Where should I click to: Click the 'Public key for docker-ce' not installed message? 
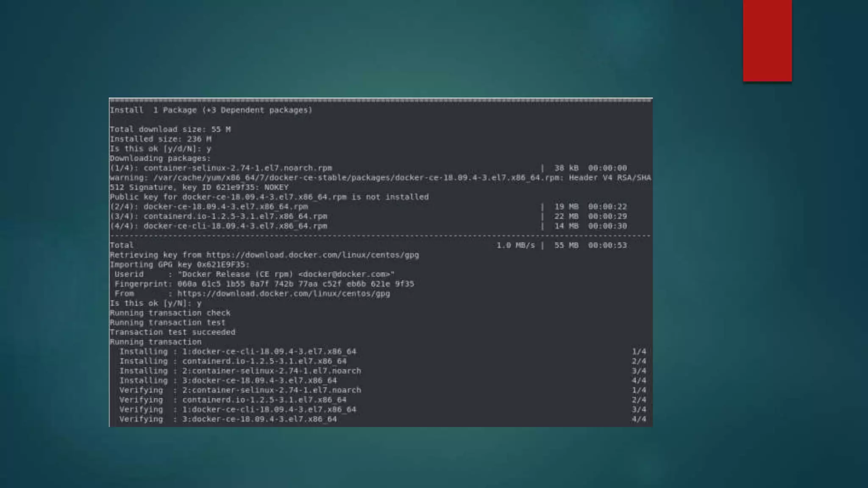[269, 197]
